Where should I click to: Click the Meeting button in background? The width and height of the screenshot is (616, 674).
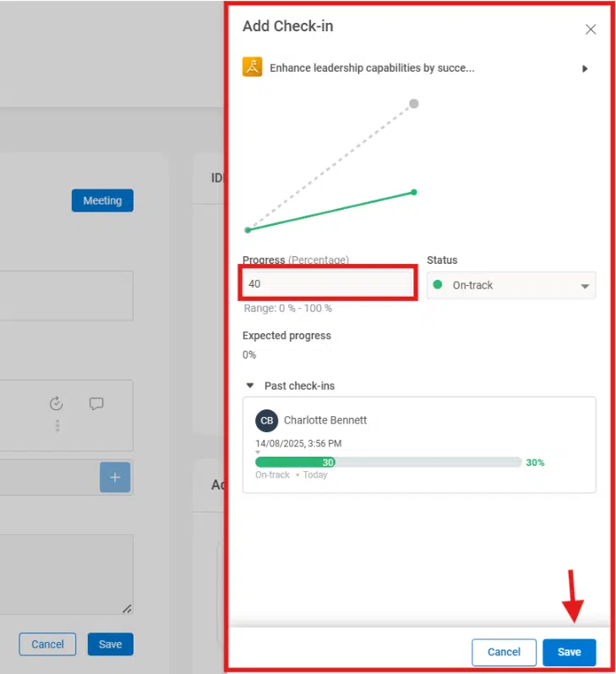pos(102,200)
